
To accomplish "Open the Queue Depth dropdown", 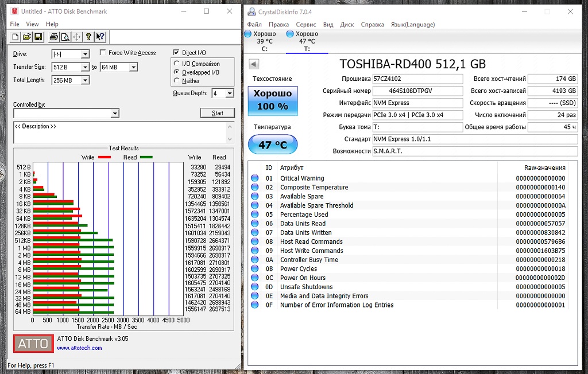I will 230,93.
